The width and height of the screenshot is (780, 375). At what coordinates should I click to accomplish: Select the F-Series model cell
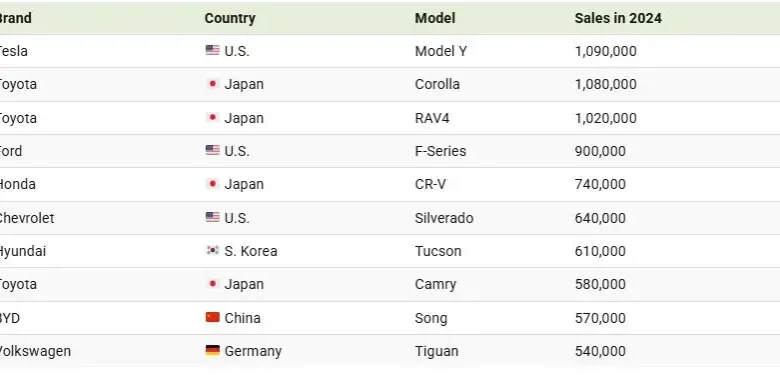440,151
